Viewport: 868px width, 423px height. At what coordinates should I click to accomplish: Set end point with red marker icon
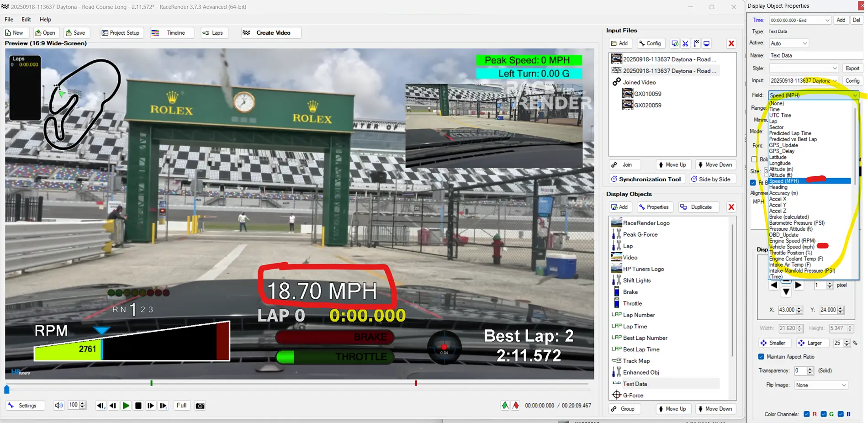516,406
